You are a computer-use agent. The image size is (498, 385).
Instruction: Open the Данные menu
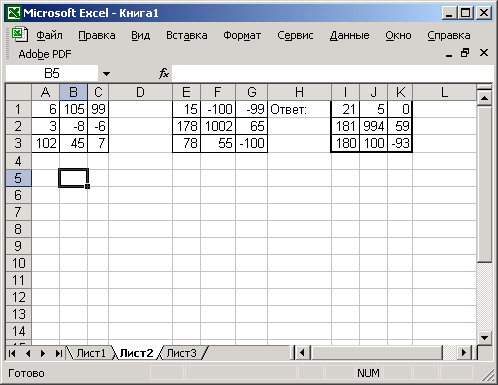[x=349, y=35]
